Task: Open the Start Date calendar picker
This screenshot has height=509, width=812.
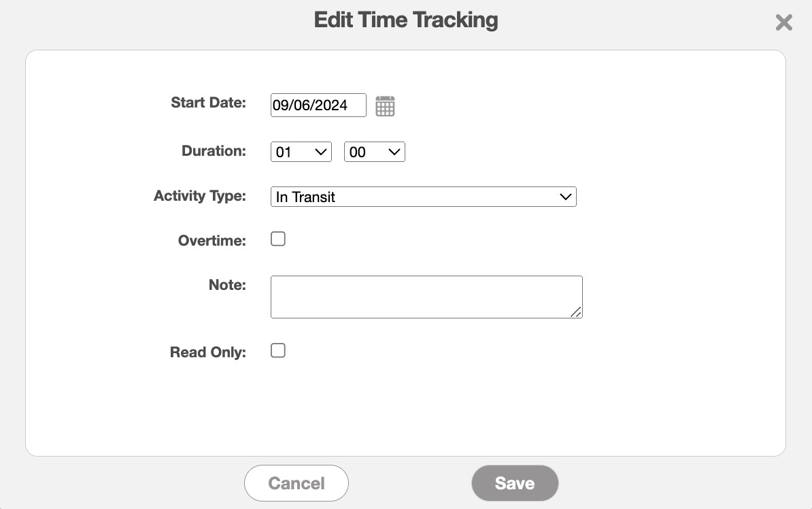Action: point(385,106)
